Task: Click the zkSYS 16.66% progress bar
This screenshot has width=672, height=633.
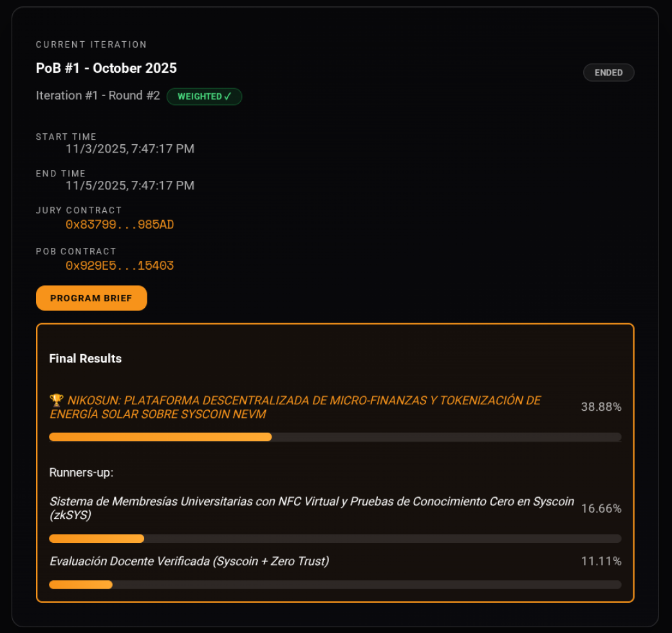Action: [335, 538]
